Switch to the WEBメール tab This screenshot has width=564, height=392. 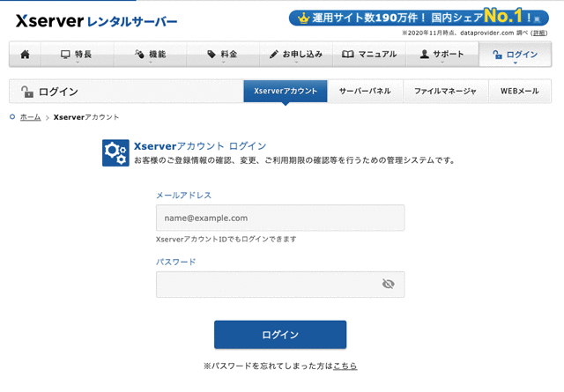(x=520, y=91)
